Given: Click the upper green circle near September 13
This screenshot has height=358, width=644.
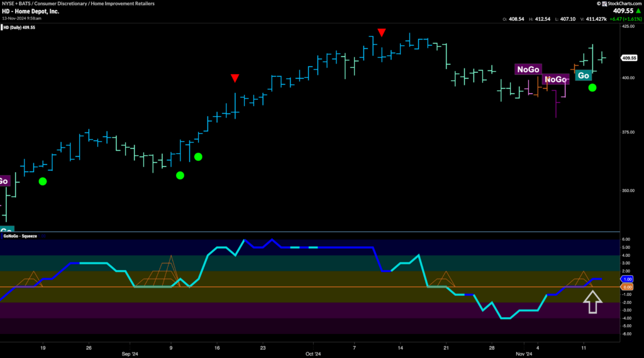Looking at the screenshot, I should pos(198,156).
